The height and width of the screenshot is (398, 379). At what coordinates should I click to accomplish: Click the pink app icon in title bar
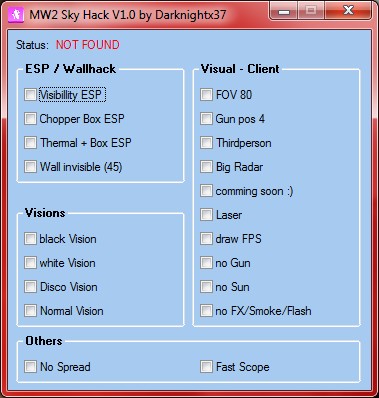coord(16,15)
